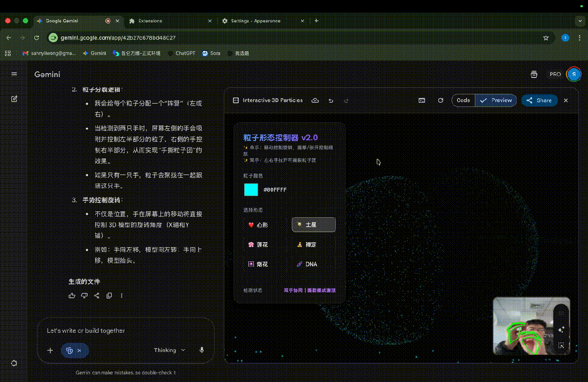Screen dimensions: 588x382
Task: Click the plus icon in the prompt box
Action: pos(50,350)
